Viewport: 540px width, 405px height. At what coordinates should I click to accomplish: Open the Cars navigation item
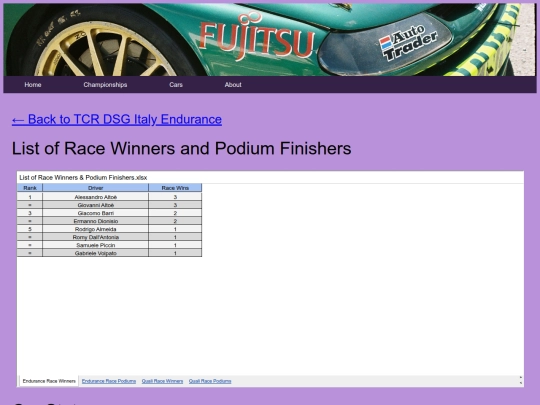[176, 85]
